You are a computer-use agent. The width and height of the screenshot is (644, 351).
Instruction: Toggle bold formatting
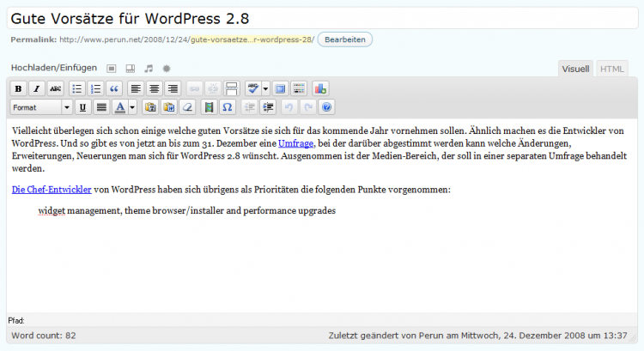click(19, 88)
